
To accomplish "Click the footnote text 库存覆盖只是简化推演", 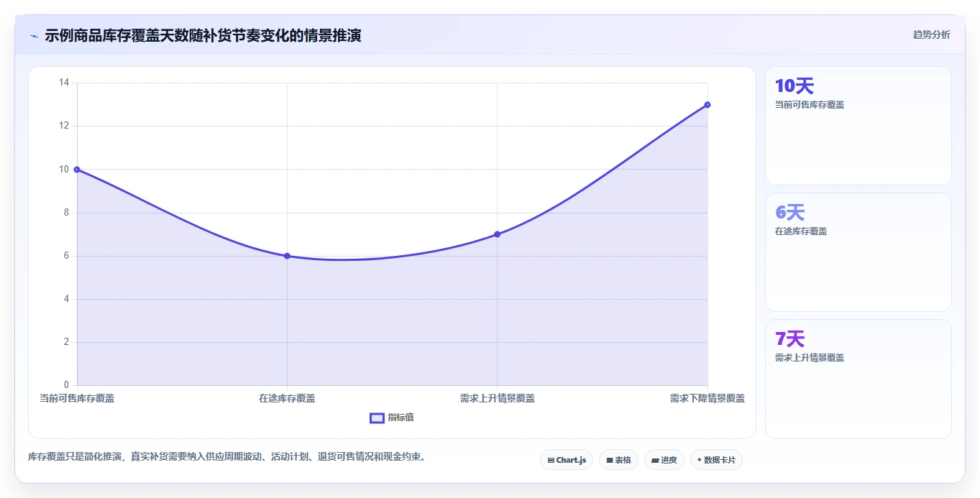I will point(75,456).
